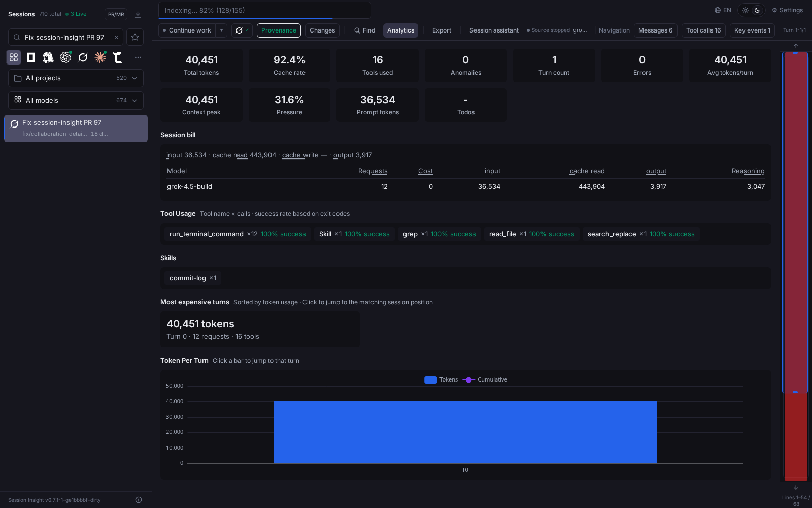Click the download sessions icon
The height and width of the screenshot is (508, 812).
click(138, 14)
